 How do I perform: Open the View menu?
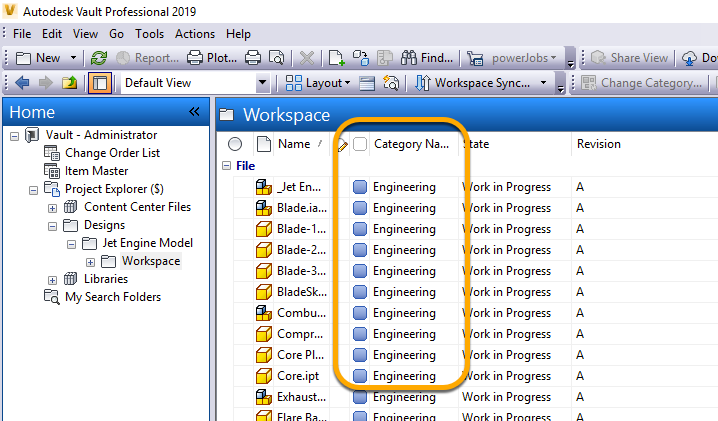pyautogui.click(x=85, y=34)
